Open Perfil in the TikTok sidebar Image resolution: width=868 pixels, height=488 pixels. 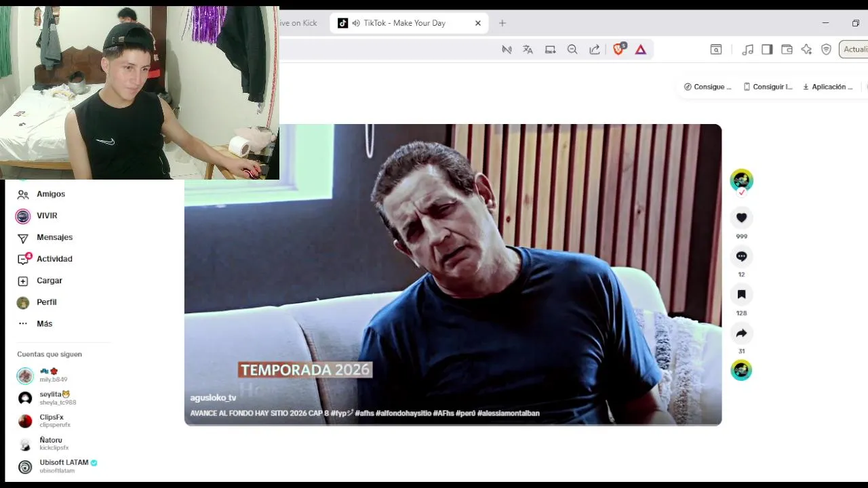(x=46, y=302)
